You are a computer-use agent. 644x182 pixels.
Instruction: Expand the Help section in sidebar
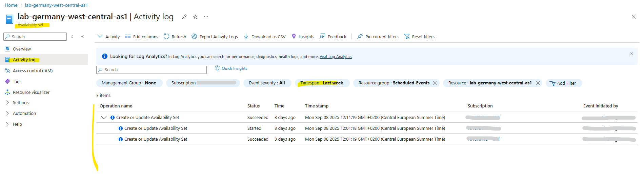click(x=7, y=124)
